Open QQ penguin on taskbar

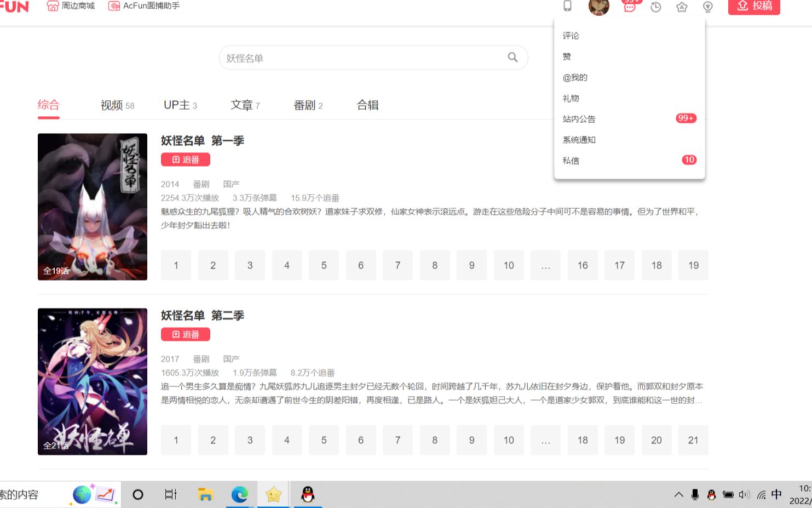coord(308,495)
